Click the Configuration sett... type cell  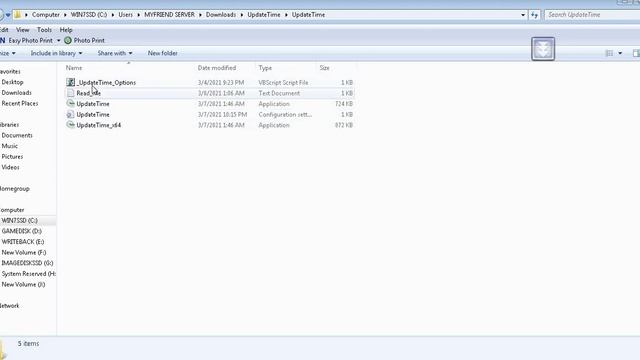tap(285, 114)
